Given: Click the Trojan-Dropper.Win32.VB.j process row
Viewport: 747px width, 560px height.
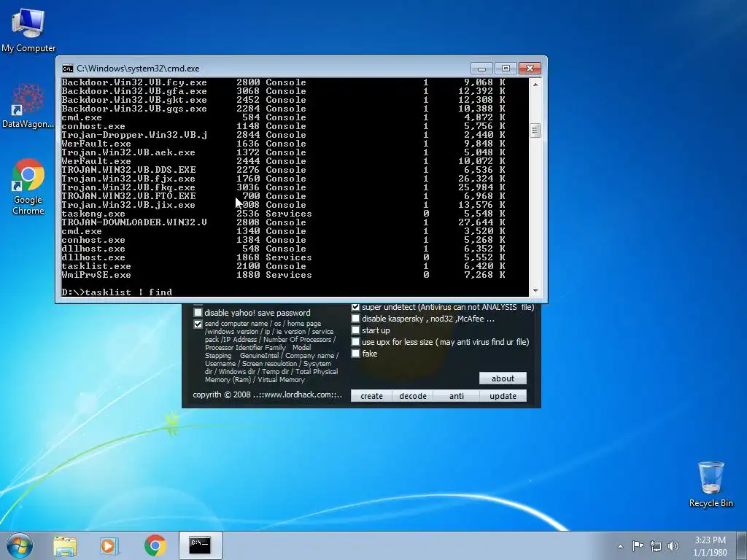Looking at the screenshot, I should point(283,135).
